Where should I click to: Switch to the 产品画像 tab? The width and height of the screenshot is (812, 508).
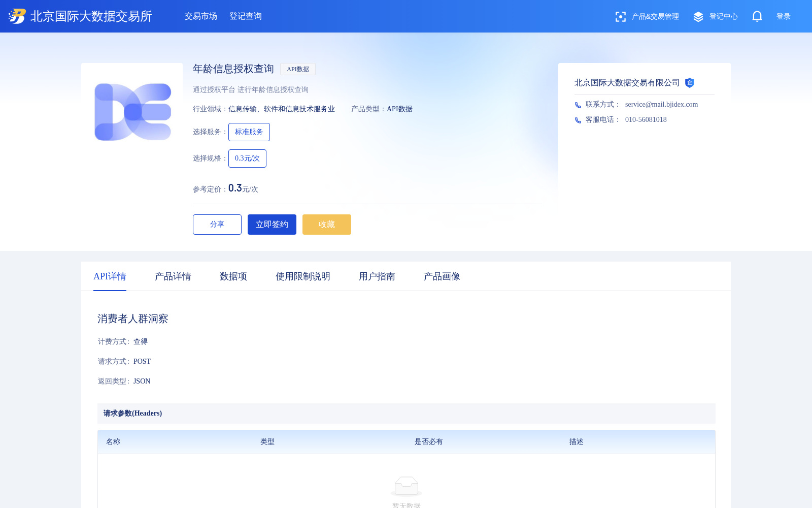click(x=442, y=276)
